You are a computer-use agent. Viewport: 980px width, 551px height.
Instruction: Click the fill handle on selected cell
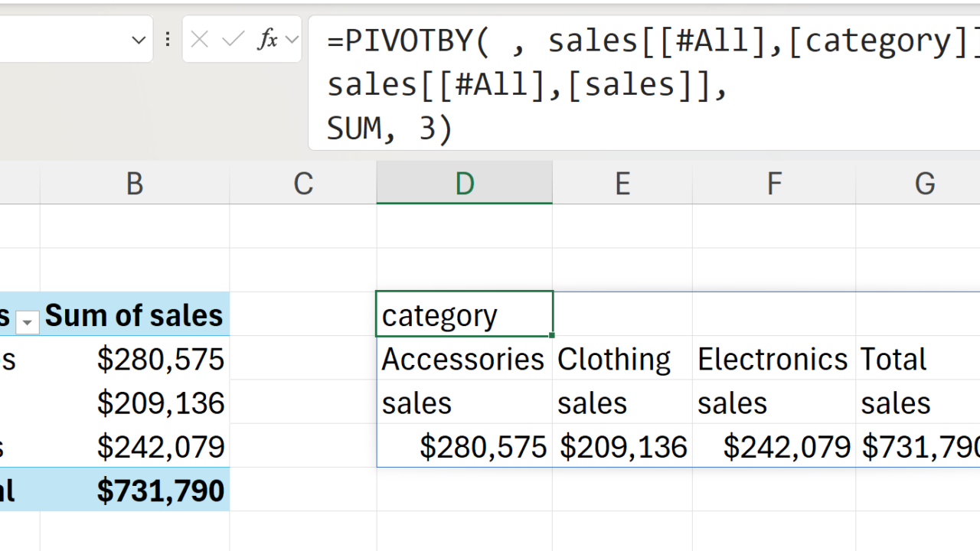pos(552,335)
